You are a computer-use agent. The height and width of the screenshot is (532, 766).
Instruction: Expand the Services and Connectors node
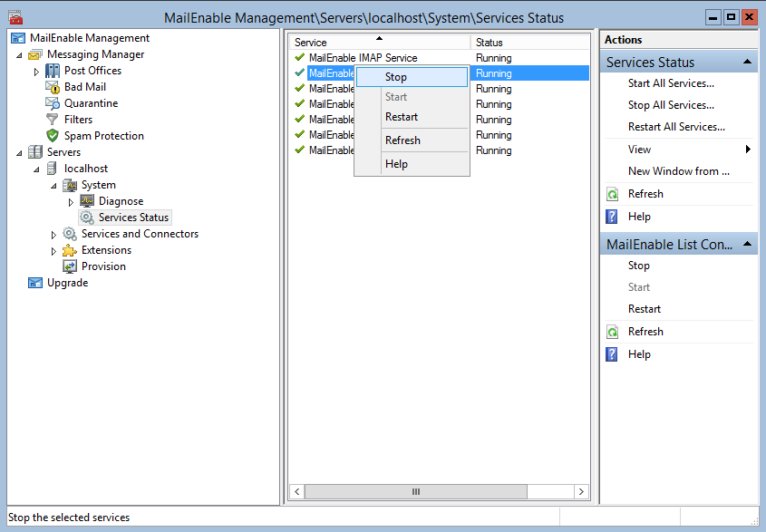[x=53, y=235]
